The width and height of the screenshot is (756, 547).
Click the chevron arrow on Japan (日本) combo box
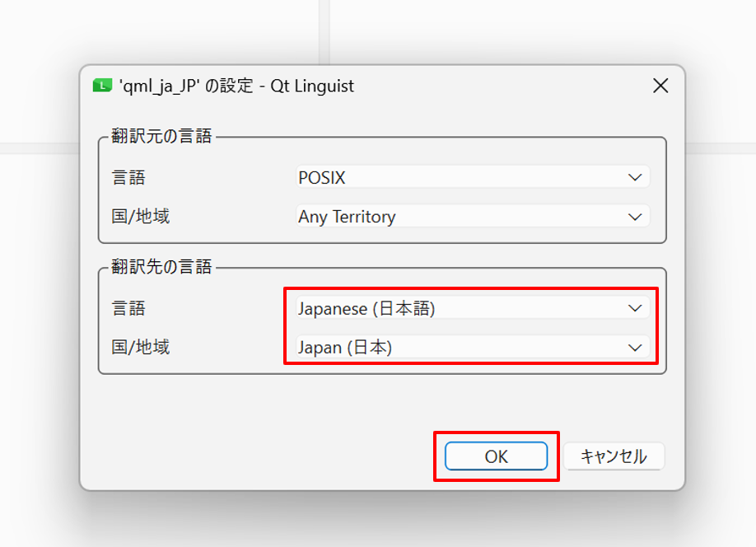point(634,348)
